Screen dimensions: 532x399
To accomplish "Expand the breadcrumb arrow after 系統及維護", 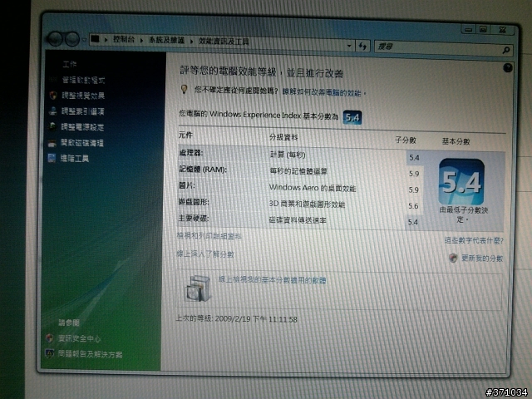I will (x=191, y=41).
